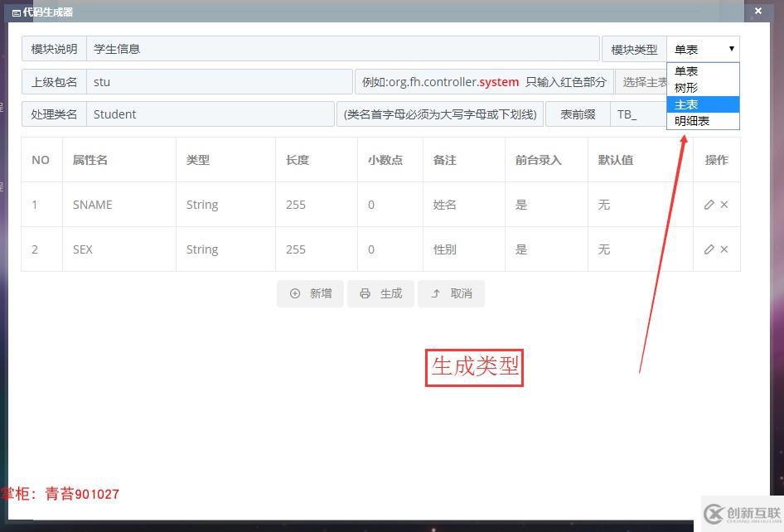The height and width of the screenshot is (532, 784).
Task: Click the 操作 column header
Action: 717,160
